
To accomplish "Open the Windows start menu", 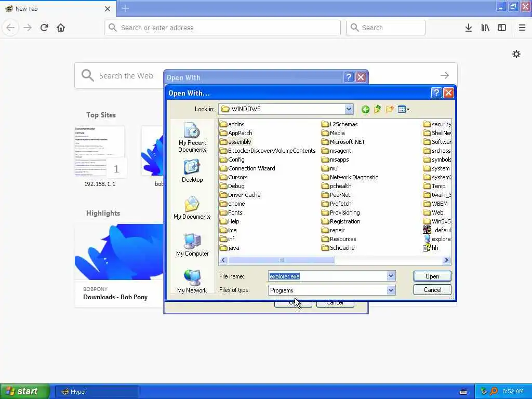I will (x=24, y=391).
